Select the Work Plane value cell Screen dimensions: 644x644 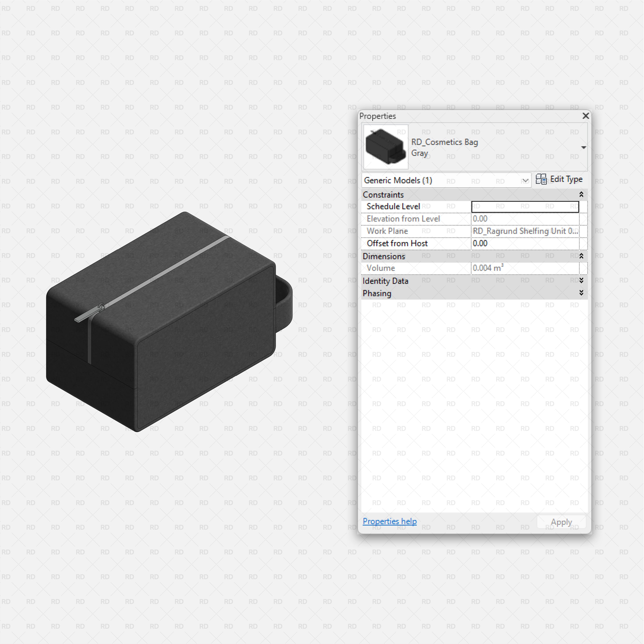[x=525, y=231]
